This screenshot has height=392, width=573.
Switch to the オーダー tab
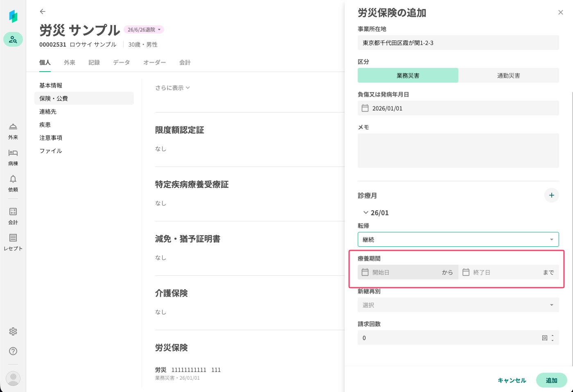click(155, 62)
